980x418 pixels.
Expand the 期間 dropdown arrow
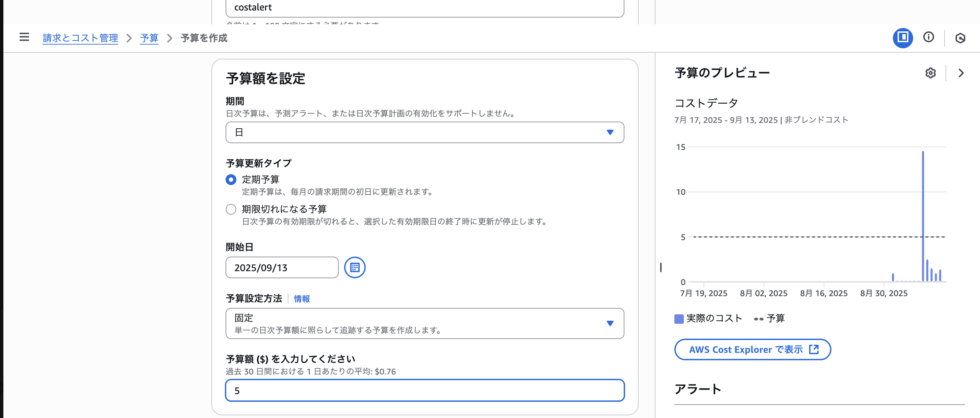(610, 132)
